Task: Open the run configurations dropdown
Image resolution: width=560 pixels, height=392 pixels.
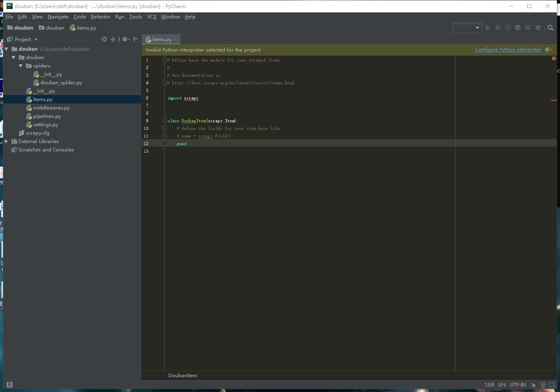Action: 467,28
